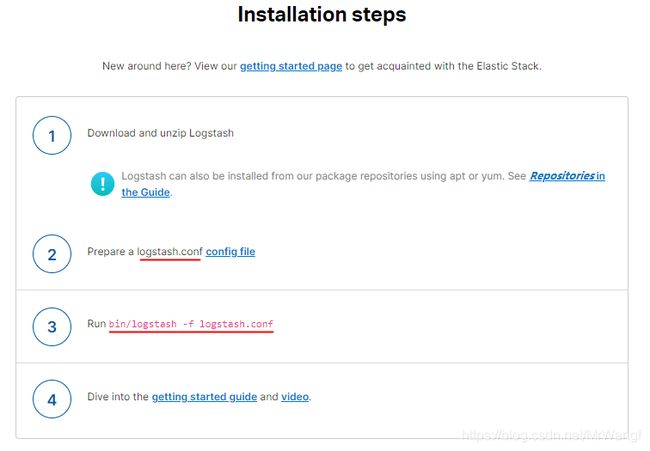Open the Repositories in the Guide link
The width and height of the screenshot is (650, 451).
[567, 176]
